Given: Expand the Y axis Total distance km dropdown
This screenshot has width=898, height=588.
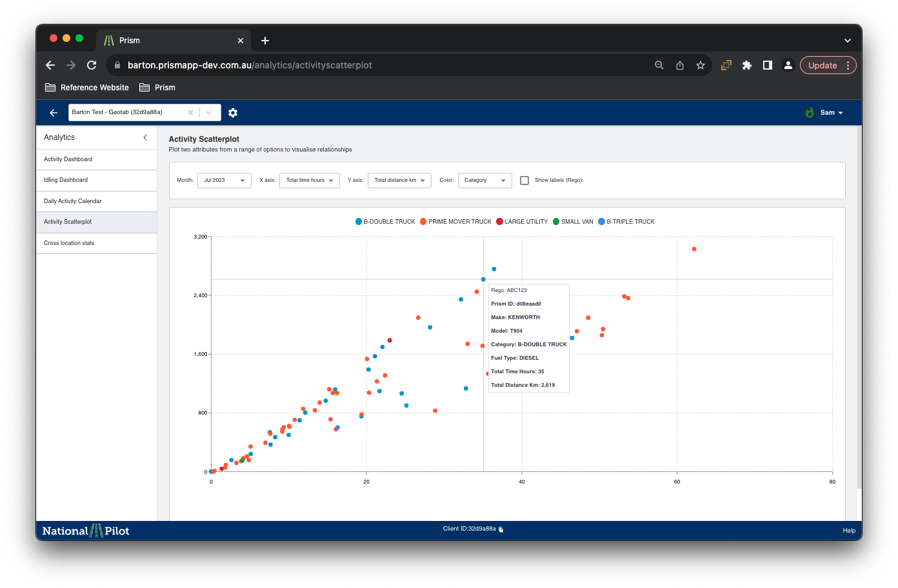Looking at the screenshot, I should click(x=399, y=181).
